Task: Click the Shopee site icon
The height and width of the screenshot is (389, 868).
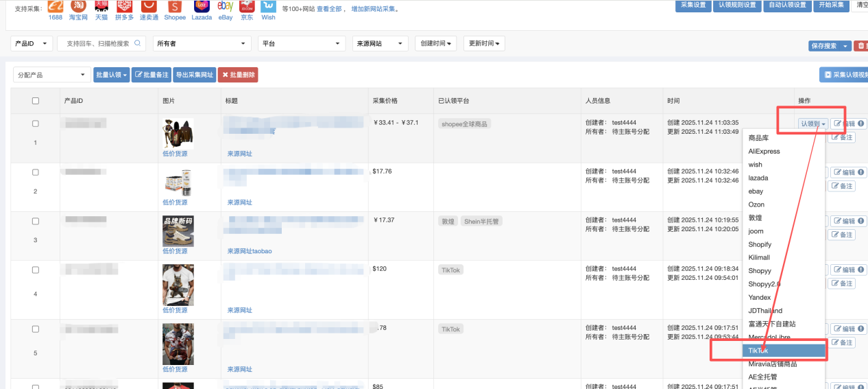Action: click(175, 5)
